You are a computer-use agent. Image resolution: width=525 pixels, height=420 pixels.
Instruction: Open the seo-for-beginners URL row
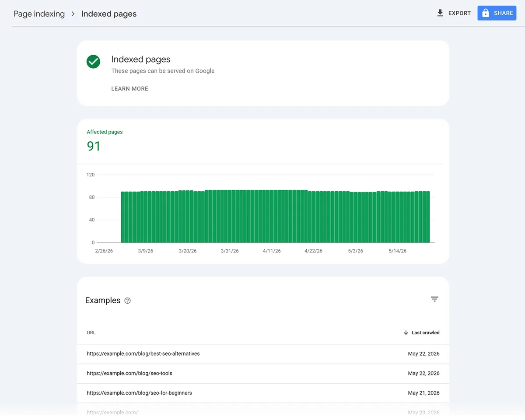(x=263, y=393)
